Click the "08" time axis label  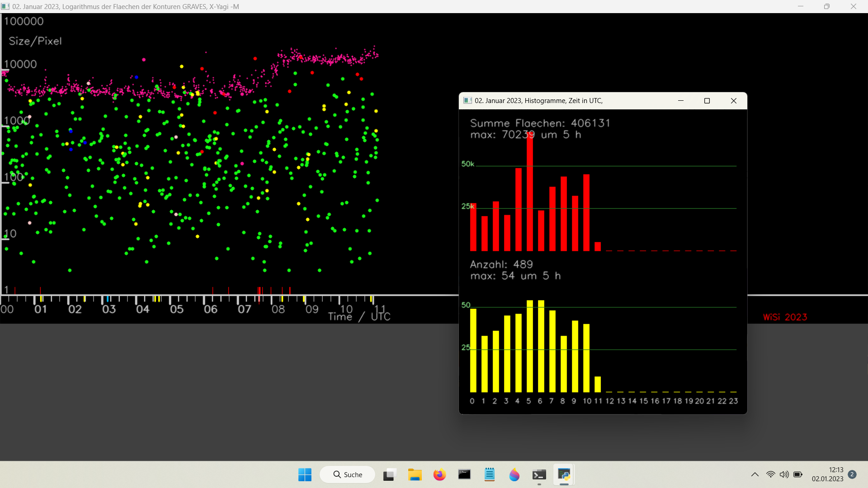tap(278, 310)
